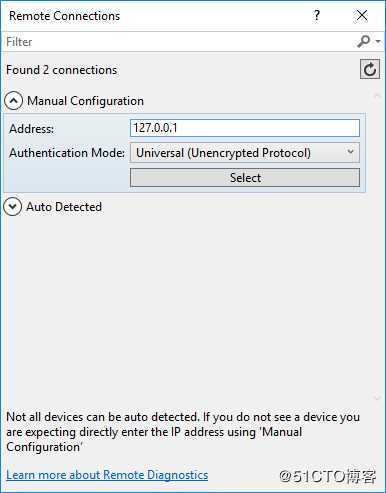Click the help question mark icon
The width and height of the screenshot is (386, 493).
[317, 15]
